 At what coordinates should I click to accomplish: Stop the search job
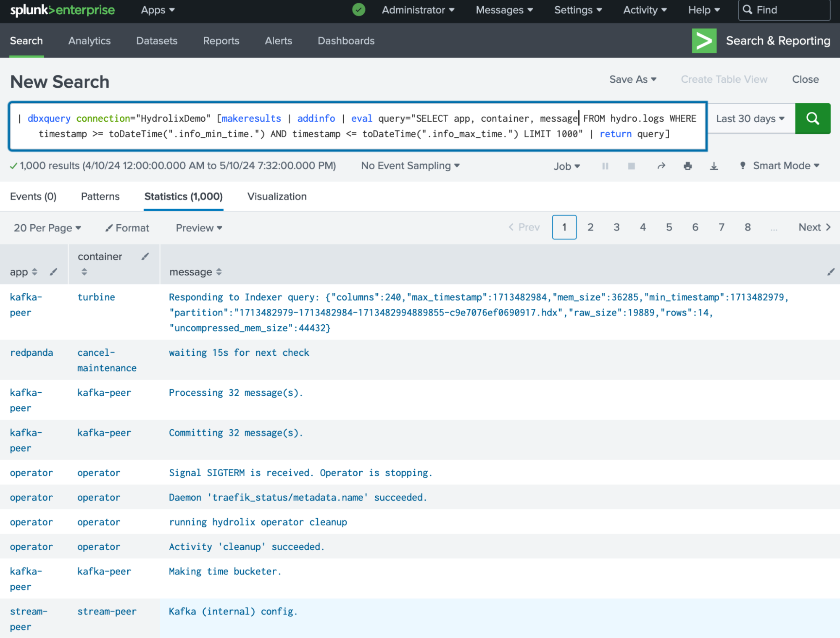point(631,166)
